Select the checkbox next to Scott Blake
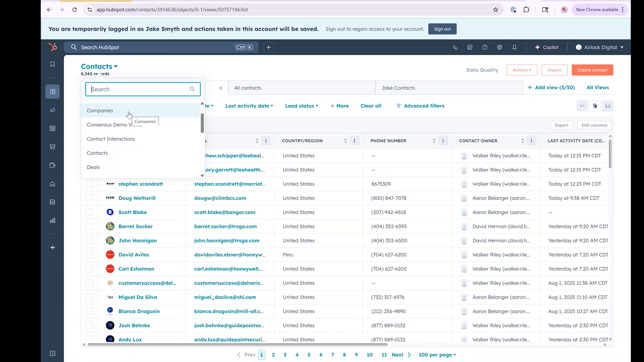The height and width of the screenshot is (362, 644). 89,212
